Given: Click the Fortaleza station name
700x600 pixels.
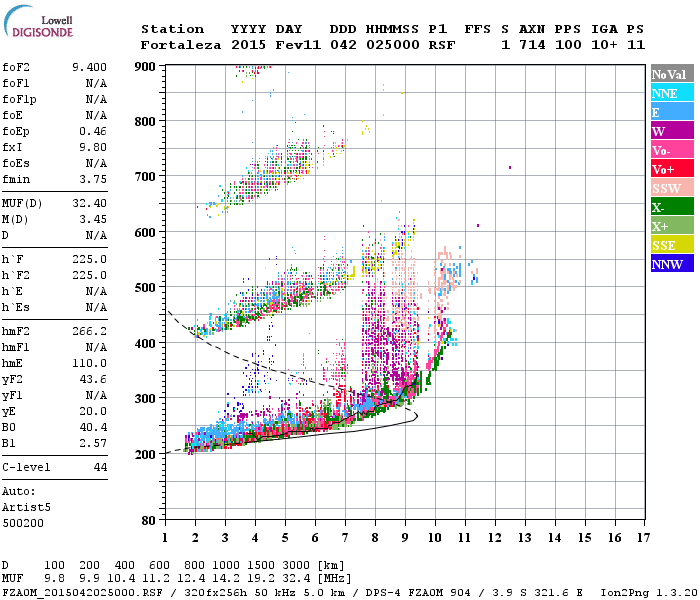Looking at the screenshot, I should coord(181,45).
